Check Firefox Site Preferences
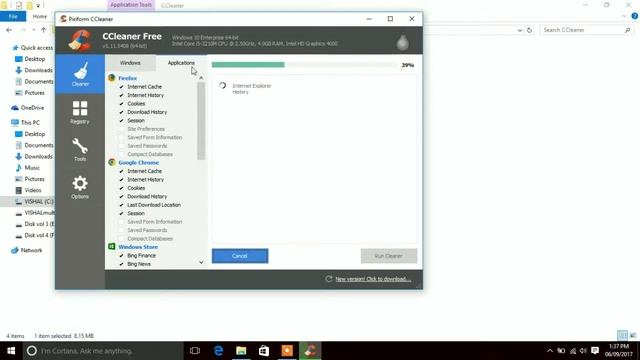The height and width of the screenshot is (360, 640). (121, 129)
